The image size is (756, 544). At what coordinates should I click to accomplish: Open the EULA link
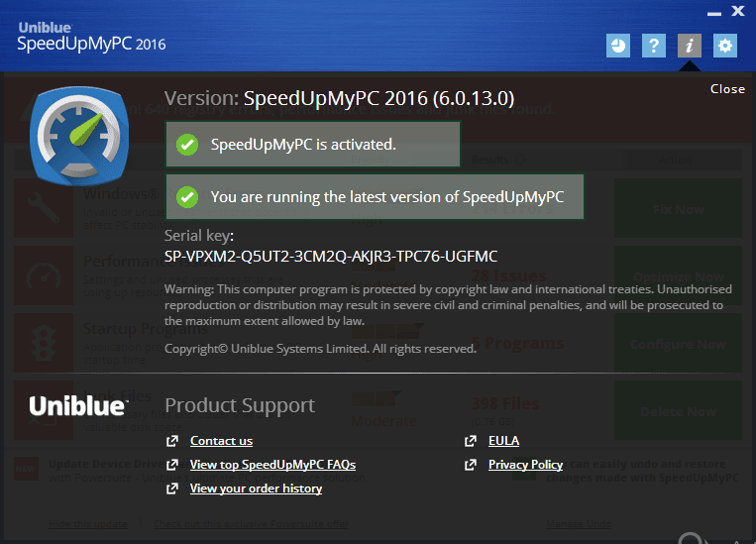[x=504, y=441]
